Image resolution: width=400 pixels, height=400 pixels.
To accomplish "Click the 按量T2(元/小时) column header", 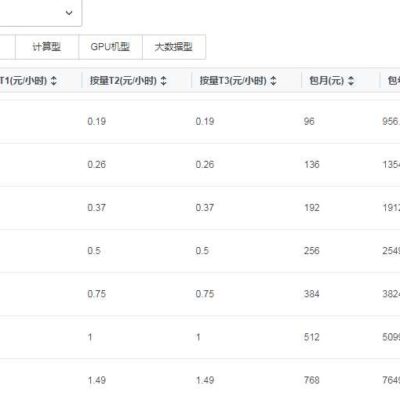I will coord(123,81).
